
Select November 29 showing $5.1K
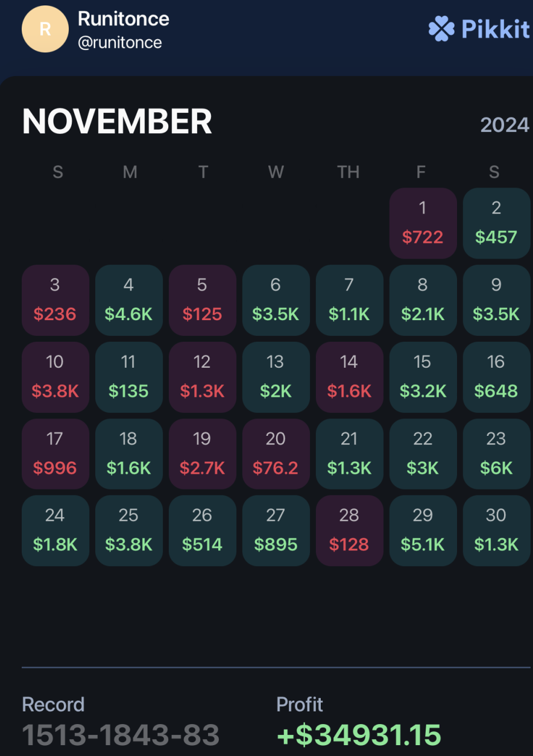click(x=423, y=531)
